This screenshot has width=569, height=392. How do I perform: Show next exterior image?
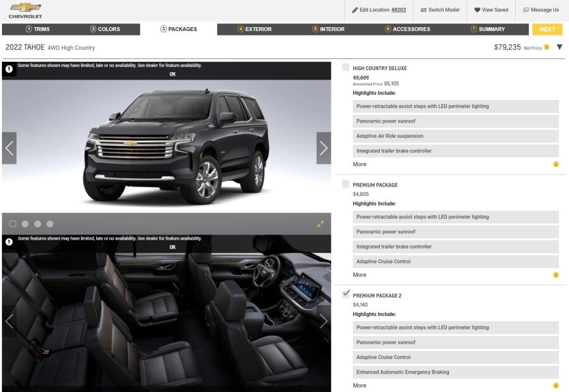pos(323,148)
